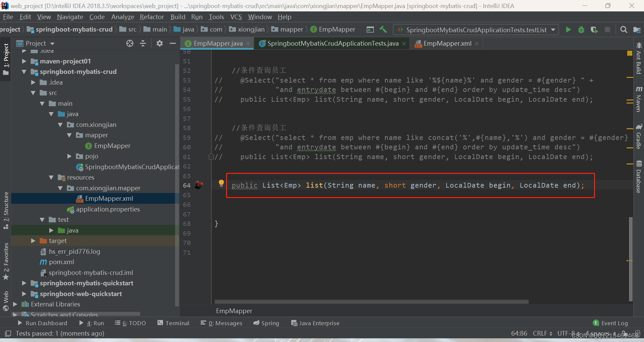Select pom.xml in project tree
644x342 pixels.
pos(57,262)
